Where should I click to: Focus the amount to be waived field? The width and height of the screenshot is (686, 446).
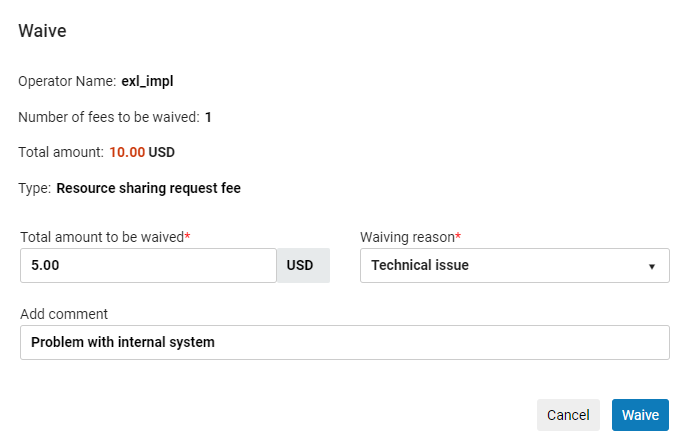[148, 266]
